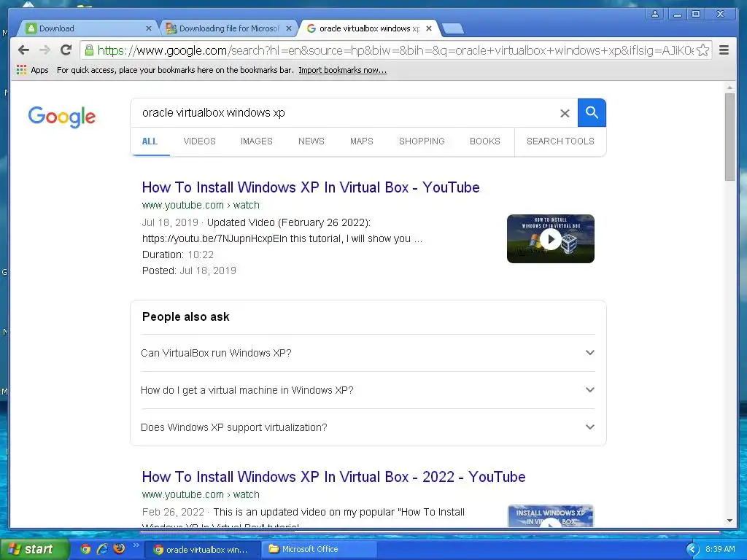
Task: Click the Chrome user profile icon
Action: pos(655,15)
